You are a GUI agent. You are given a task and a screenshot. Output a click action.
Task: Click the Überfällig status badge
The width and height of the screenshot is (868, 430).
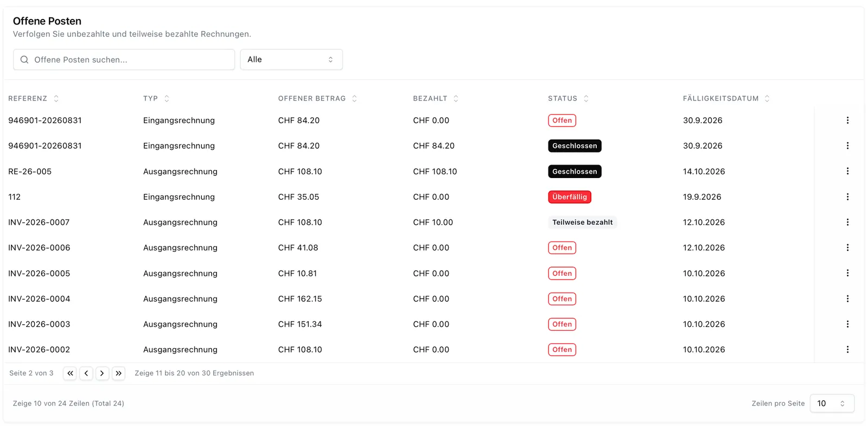(570, 197)
